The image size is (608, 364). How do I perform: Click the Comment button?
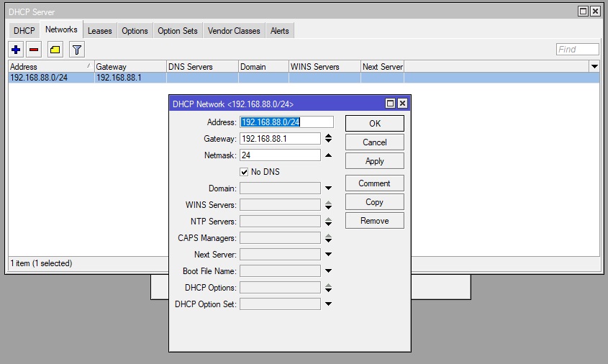(x=375, y=183)
